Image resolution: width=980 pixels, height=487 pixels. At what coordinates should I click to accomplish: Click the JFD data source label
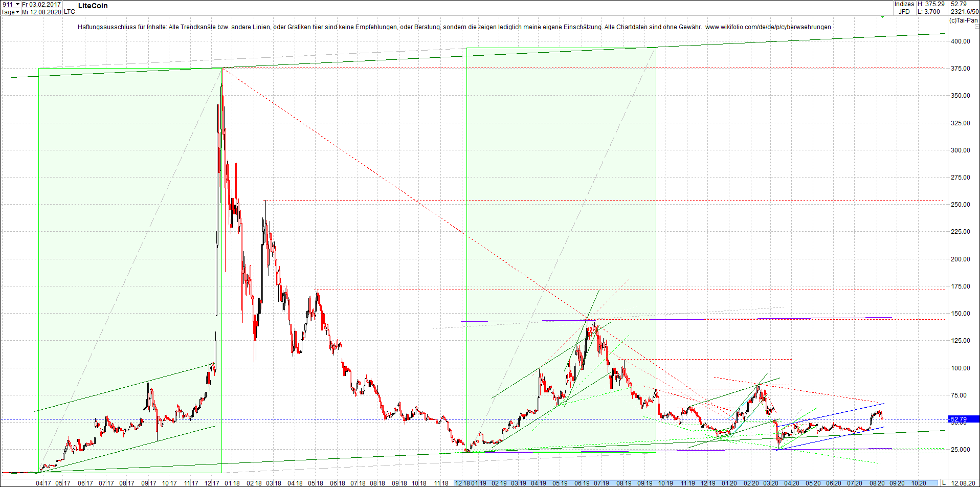903,11
